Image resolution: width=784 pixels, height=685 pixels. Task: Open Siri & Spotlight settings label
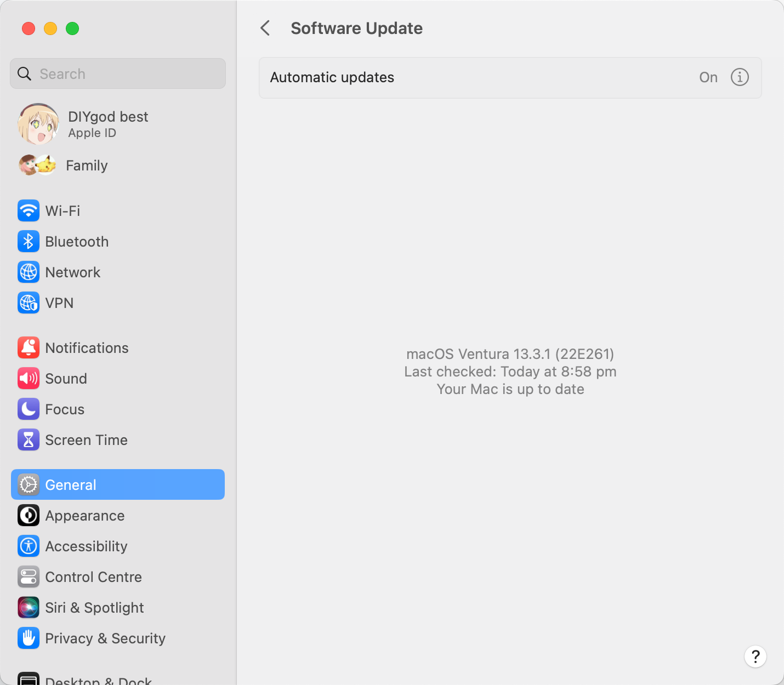94,608
